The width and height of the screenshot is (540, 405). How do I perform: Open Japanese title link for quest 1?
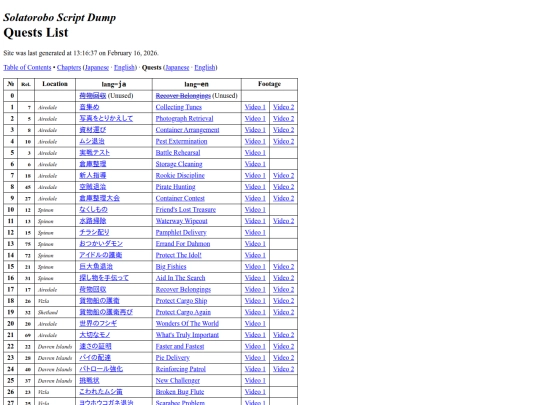coord(89,107)
